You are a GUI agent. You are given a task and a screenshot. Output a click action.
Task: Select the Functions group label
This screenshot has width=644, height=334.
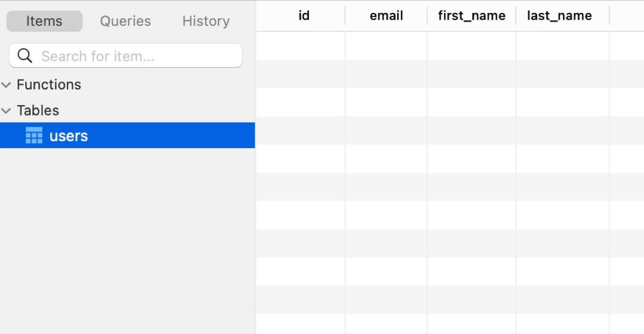pos(49,85)
